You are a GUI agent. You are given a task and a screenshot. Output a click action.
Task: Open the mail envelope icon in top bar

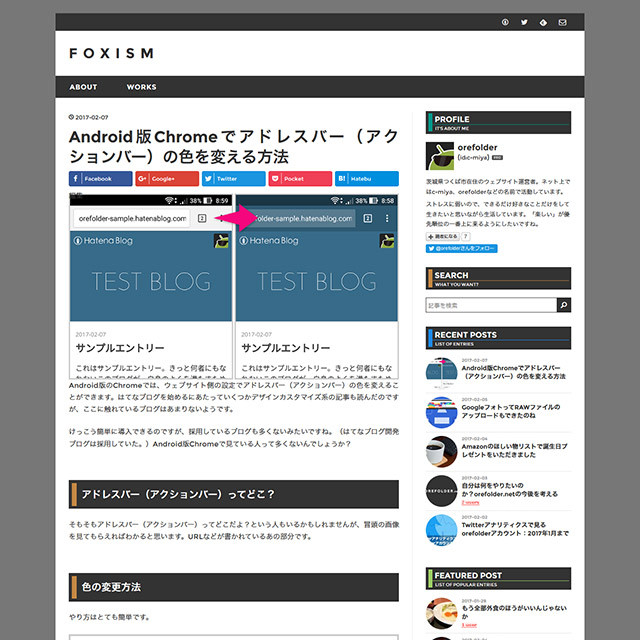click(x=562, y=22)
